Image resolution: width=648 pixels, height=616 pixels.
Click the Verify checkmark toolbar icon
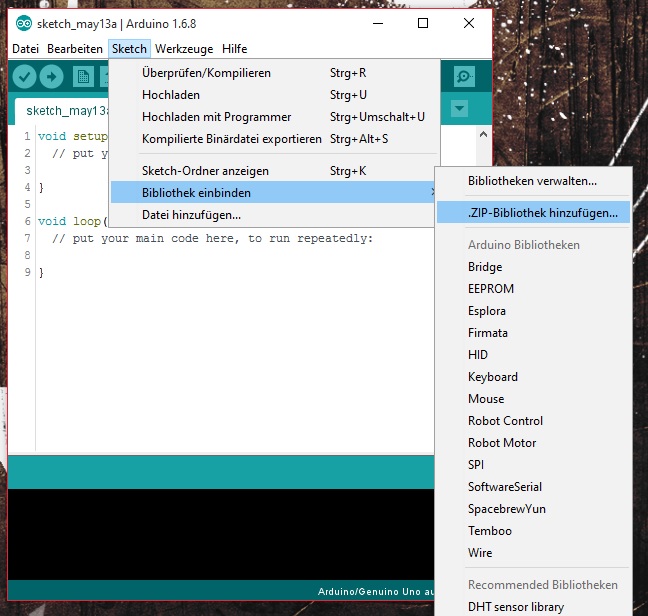coord(24,76)
